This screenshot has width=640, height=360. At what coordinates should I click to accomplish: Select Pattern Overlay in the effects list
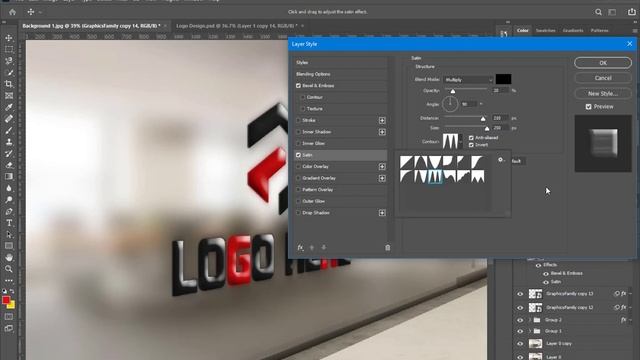pyautogui.click(x=318, y=190)
